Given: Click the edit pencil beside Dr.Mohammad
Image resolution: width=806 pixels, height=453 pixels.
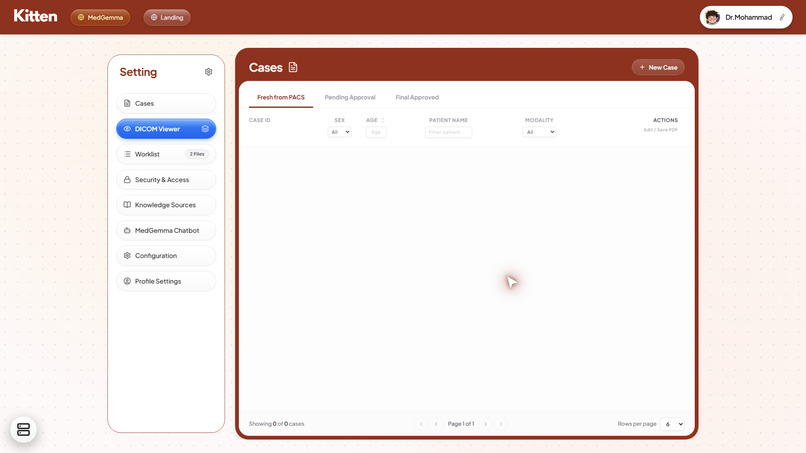Looking at the screenshot, I should [x=782, y=17].
